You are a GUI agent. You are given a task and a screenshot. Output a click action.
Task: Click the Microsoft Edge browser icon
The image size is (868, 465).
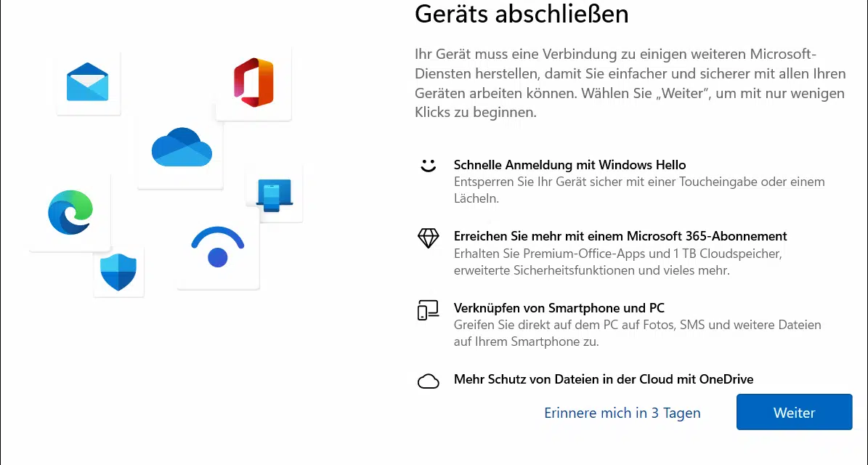tap(70, 212)
